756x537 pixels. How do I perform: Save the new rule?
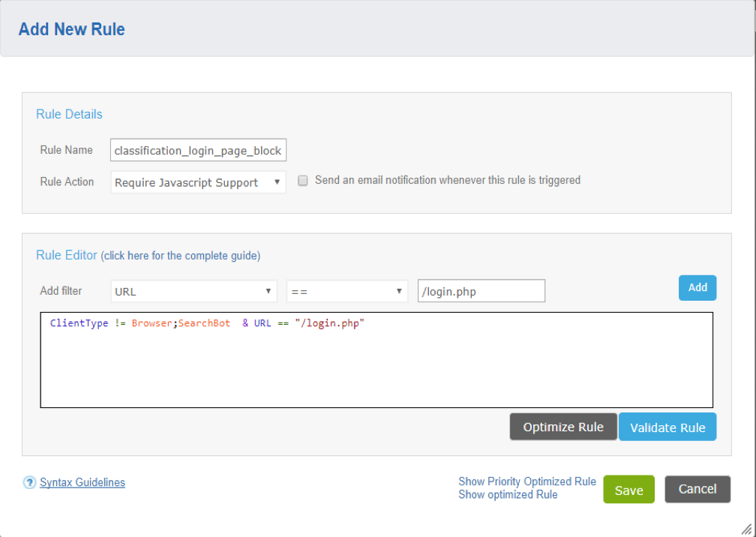pyautogui.click(x=628, y=489)
